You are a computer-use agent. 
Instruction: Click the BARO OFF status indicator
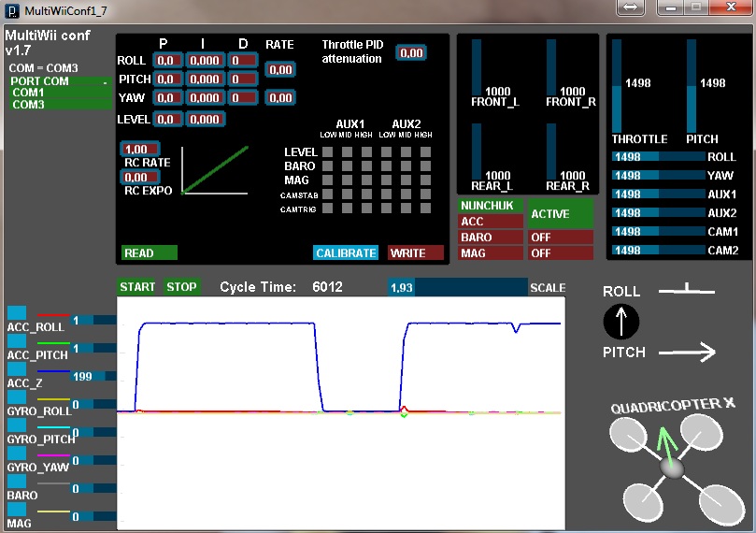pyautogui.click(x=561, y=238)
